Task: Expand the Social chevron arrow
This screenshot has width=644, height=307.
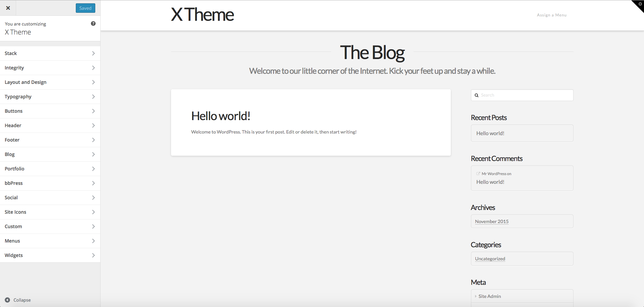Action: click(93, 198)
